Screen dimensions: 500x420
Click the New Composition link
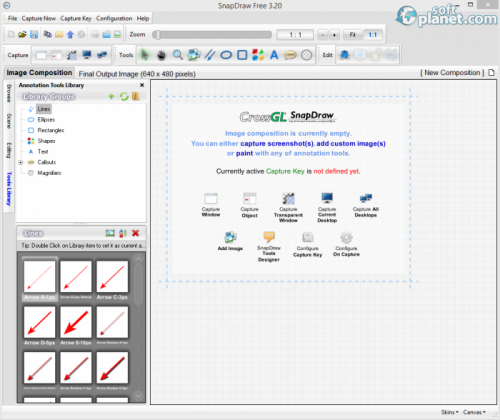[452, 73]
